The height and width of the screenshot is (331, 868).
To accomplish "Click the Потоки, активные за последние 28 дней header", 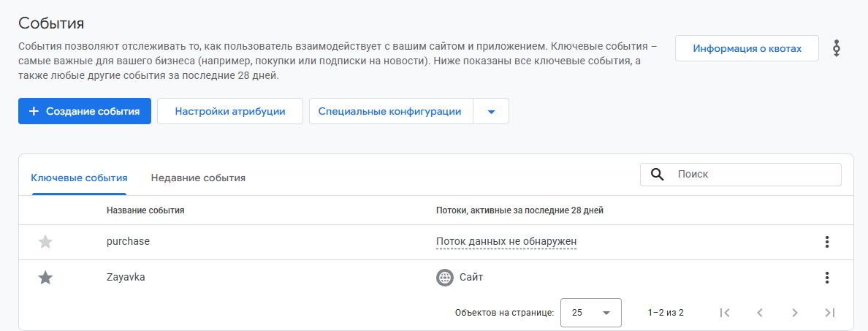I will [x=519, y=210].
